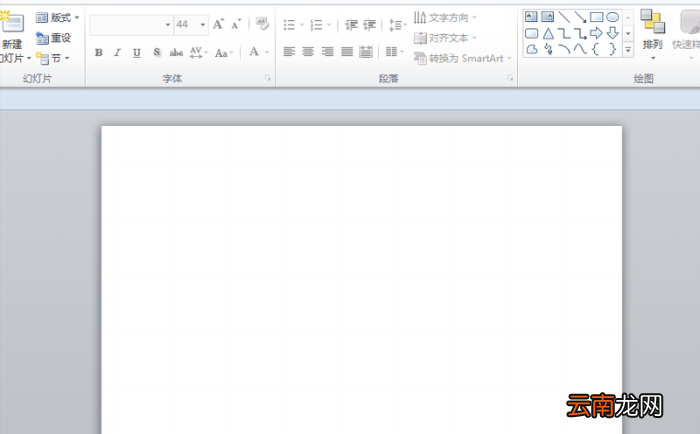
Task: Open the 段落 group dialog launcher
Action: tap(510, 78)
